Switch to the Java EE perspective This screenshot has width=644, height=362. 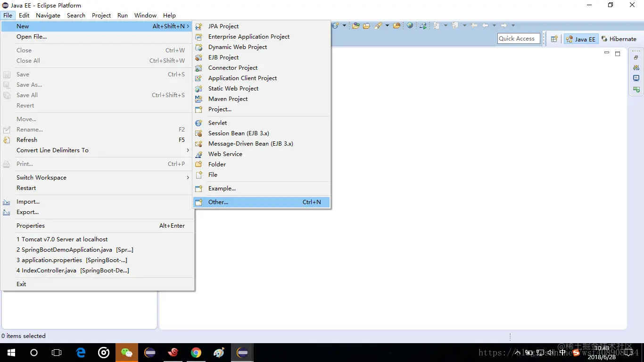point(581,39)
